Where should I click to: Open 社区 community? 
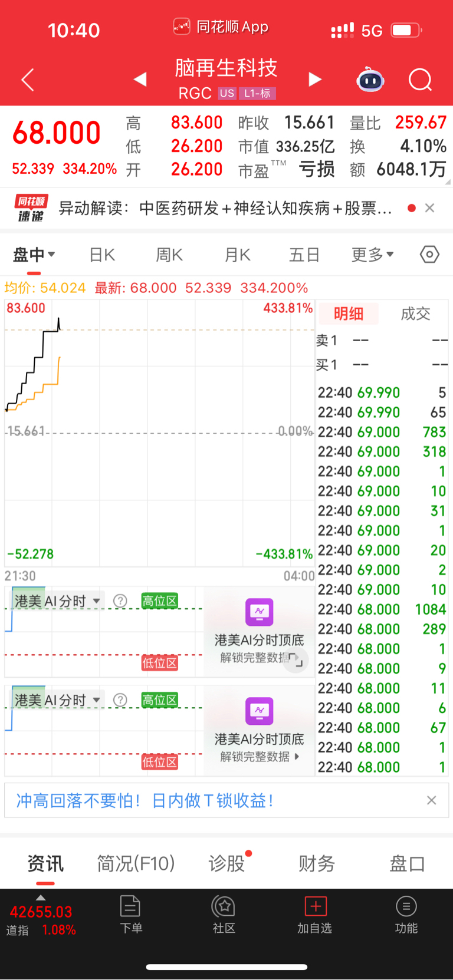click(224, 914)
